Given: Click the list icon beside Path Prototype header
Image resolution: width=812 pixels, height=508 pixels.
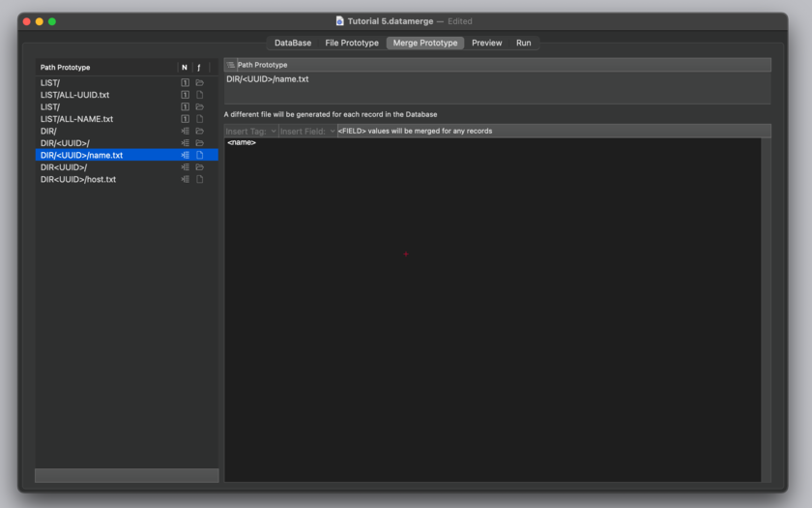Looking at the screenshot, I should pyautogui.click(x=231, y=65).
